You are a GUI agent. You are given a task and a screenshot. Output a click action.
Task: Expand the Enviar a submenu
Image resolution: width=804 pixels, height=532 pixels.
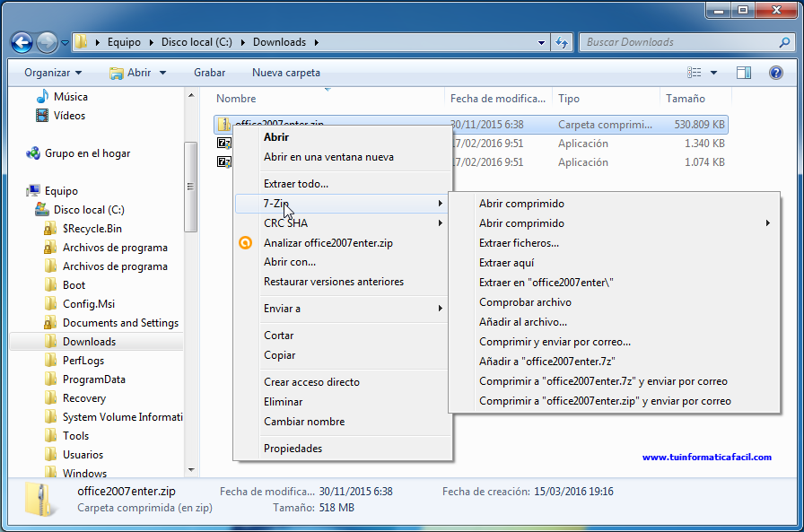point(343,309)
